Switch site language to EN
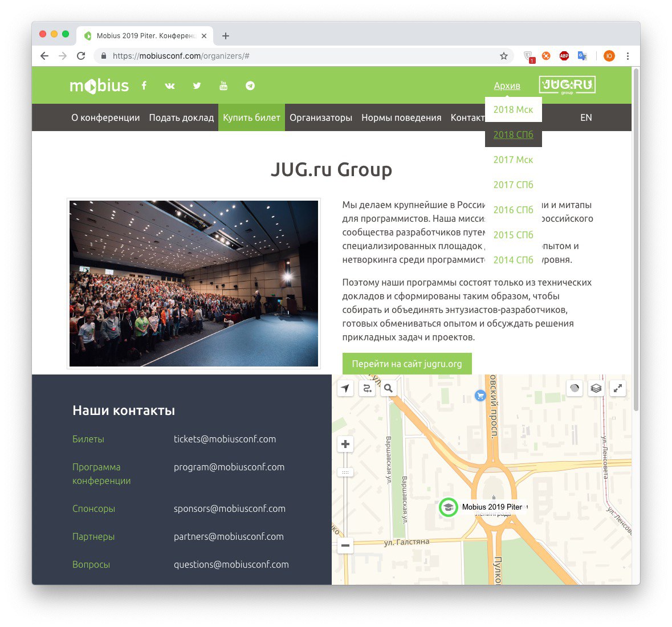This screenshot has height=627, width=672. pos(586,117)
